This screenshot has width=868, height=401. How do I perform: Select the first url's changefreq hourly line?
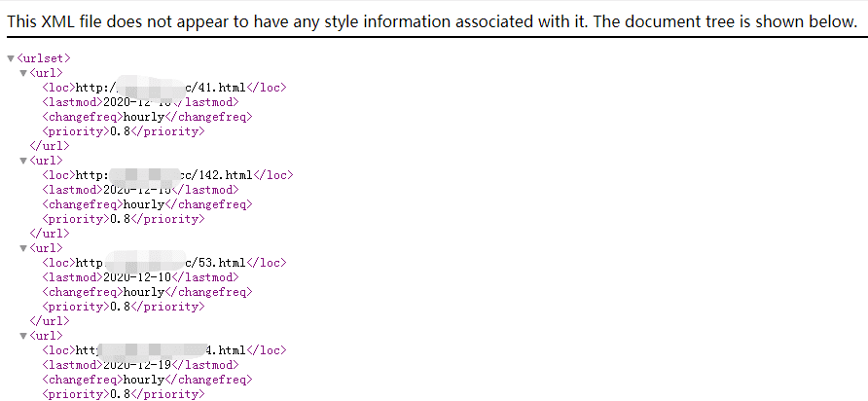(147, 117)
